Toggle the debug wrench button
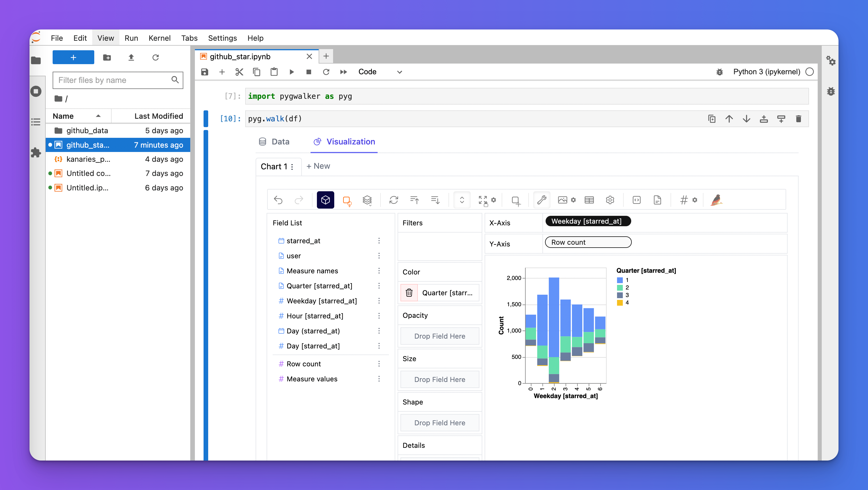This screenshot has height=490, width=868. point(542,200)
